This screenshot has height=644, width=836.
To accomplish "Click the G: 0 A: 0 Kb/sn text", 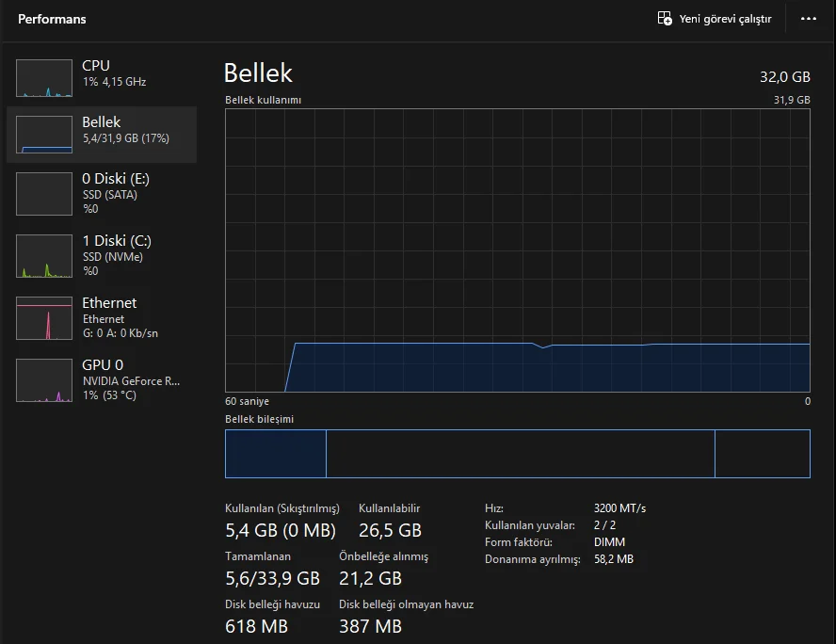I will click(x=121, y=333).
